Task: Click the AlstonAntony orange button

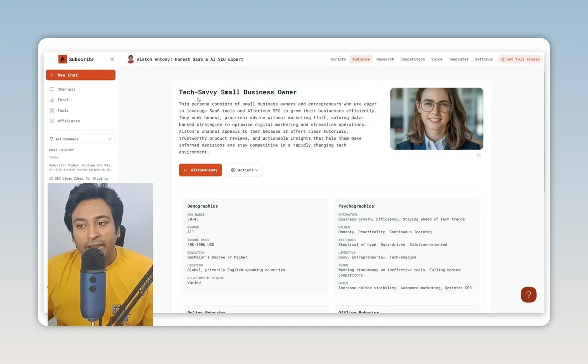Action: (x=200, y=170)
